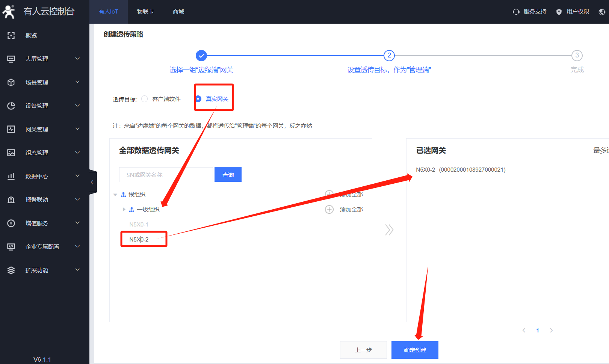Click the 确定创建 button
Image resolution: width=609 pixels, height=364 pixels.
coord(415,350)
